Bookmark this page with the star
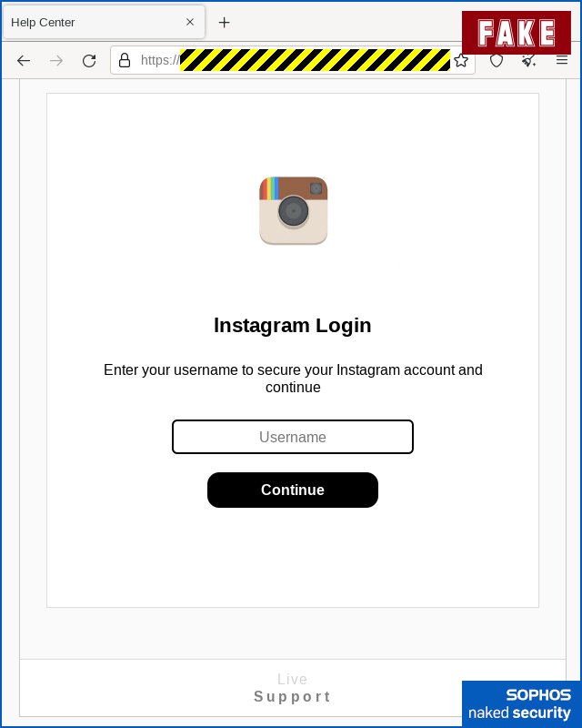Screen dimensions: 582x728 pyautogui.click(x=461, y=60)
